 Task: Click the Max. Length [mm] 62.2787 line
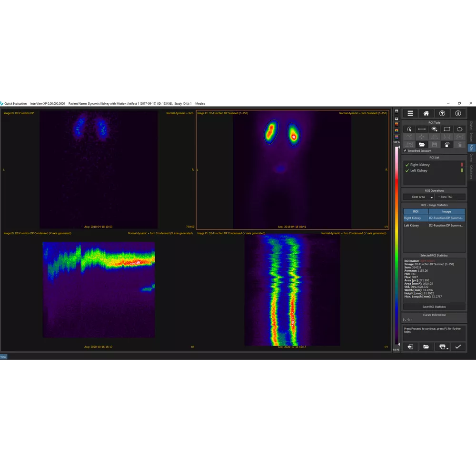click(x=423, y=297)
